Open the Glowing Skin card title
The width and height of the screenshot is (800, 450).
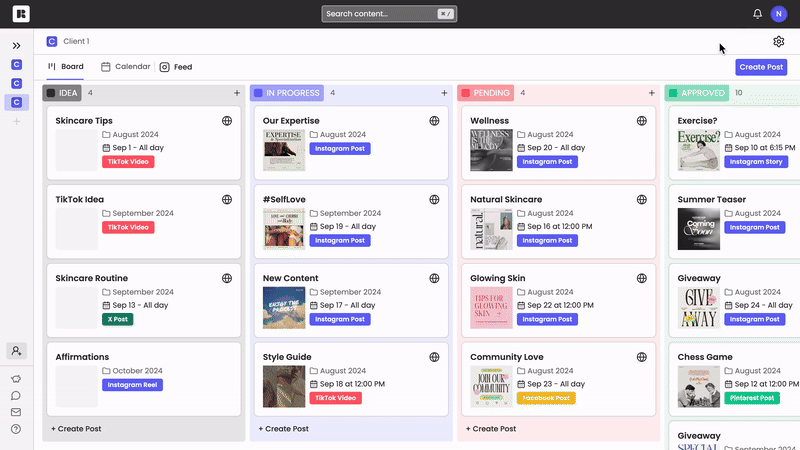pyautogui.click(x=497, y=278)
